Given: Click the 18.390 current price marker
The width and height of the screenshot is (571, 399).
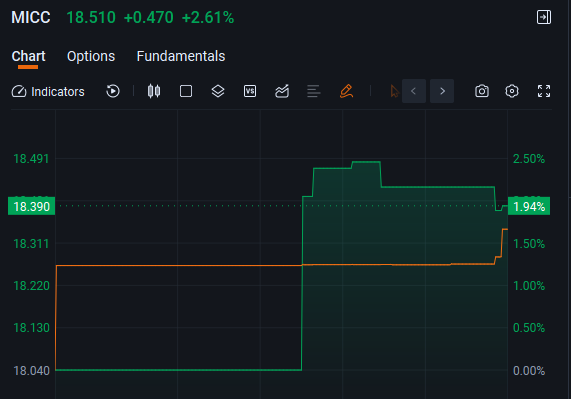Looking at the screenshot, I should [32, 206].
